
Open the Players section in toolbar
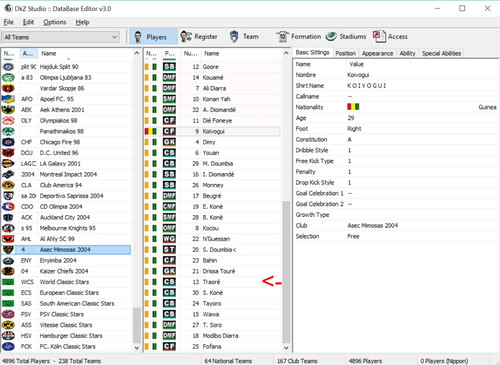(154, 37)
